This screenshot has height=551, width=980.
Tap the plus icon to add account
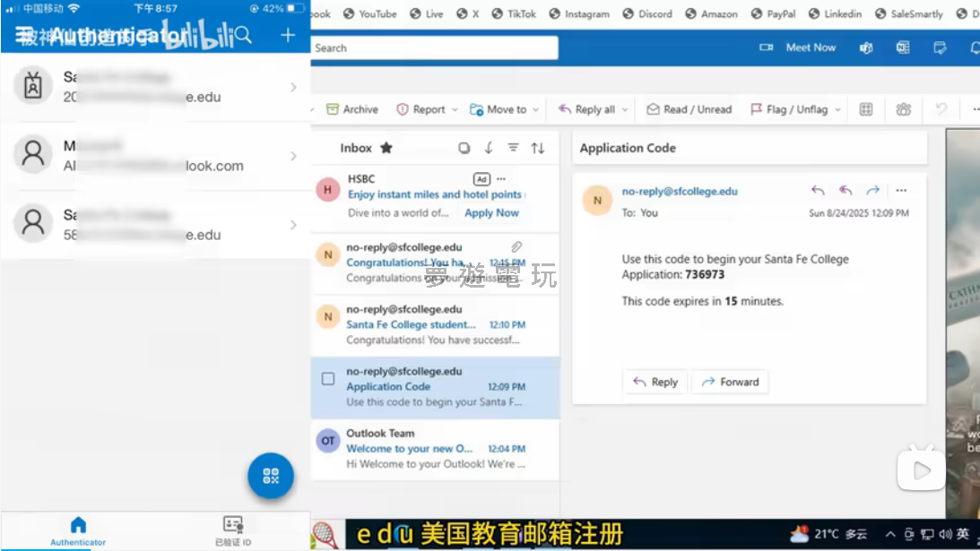click(288, 35)
